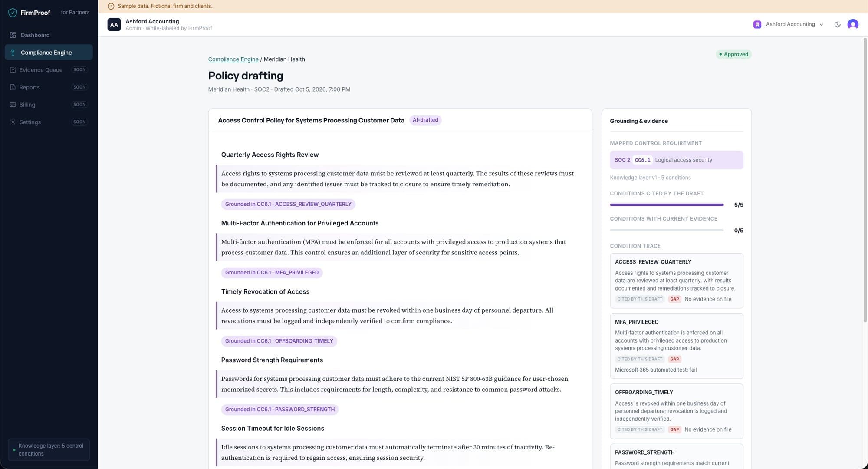868x469 pixels.
Task: Click the sample data info icon
Action: coord(111,6)
